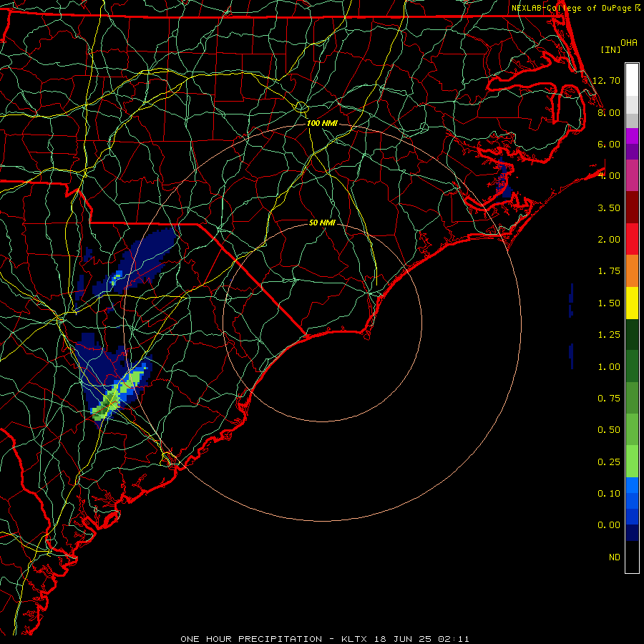Select the yellow swatch in the legend

632,303
